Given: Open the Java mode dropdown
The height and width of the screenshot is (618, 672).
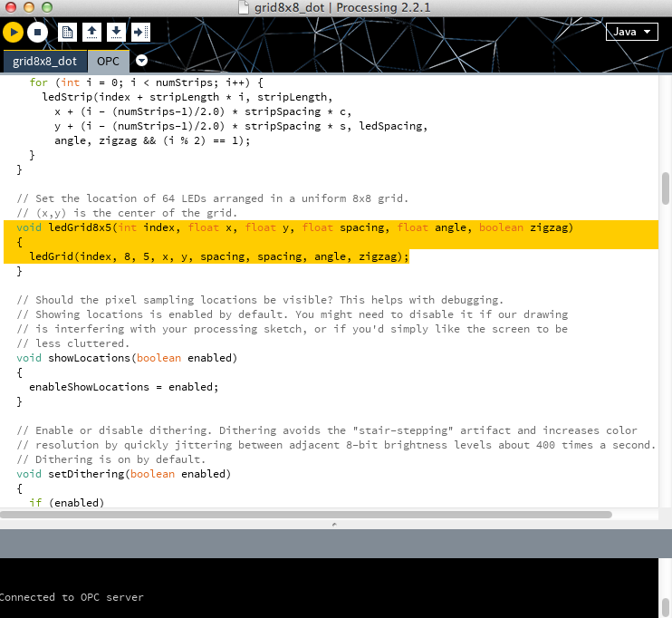Looking at the screenshot, I should pos(632,32).
